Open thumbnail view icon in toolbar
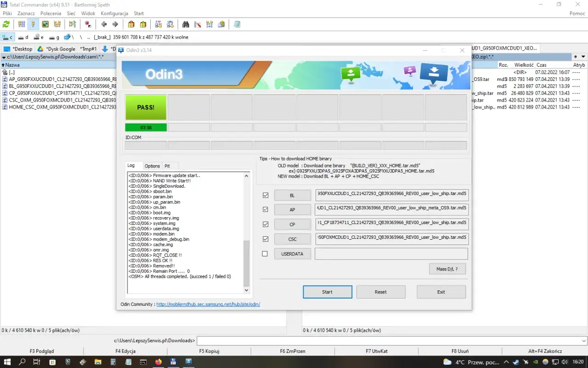588x368 pixels. (x=45, y=24)
